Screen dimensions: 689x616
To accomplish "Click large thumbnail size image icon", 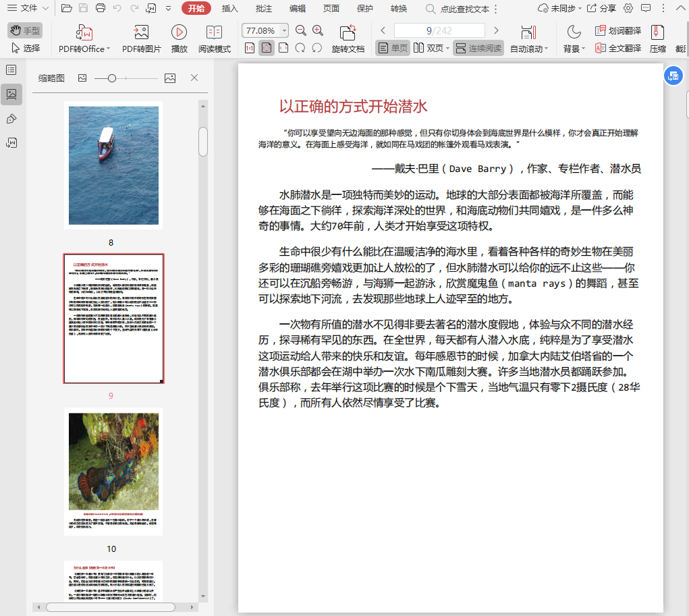I will 170,78.
